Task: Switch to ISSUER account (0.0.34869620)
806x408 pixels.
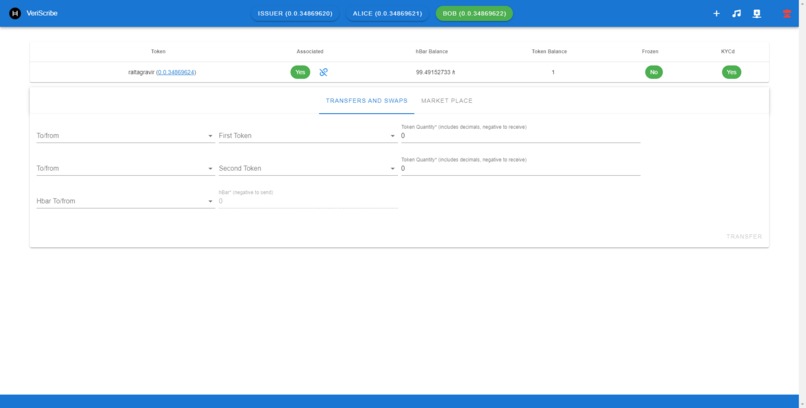Action: pyautogui.click(x=295, y=13)
